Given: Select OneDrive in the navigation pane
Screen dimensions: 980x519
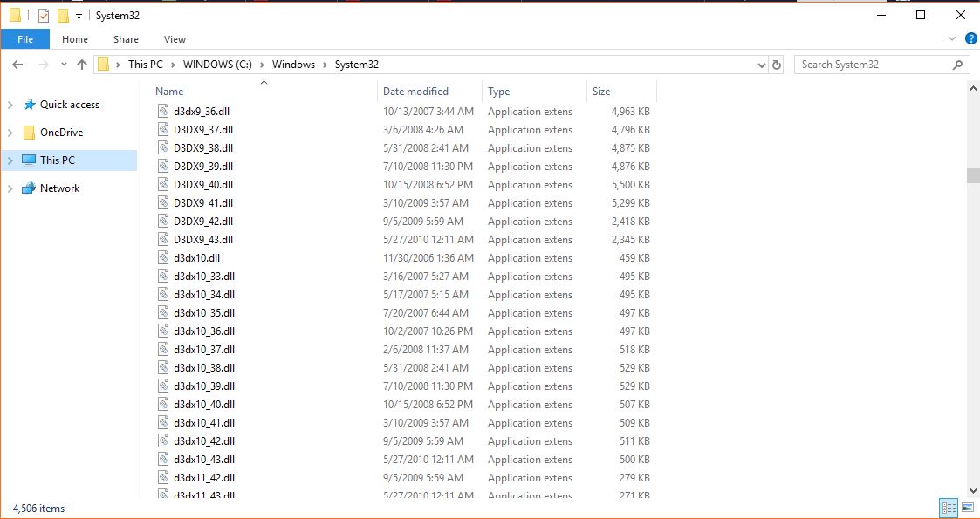Looking at the screenshot, I should tap(61, 133).
